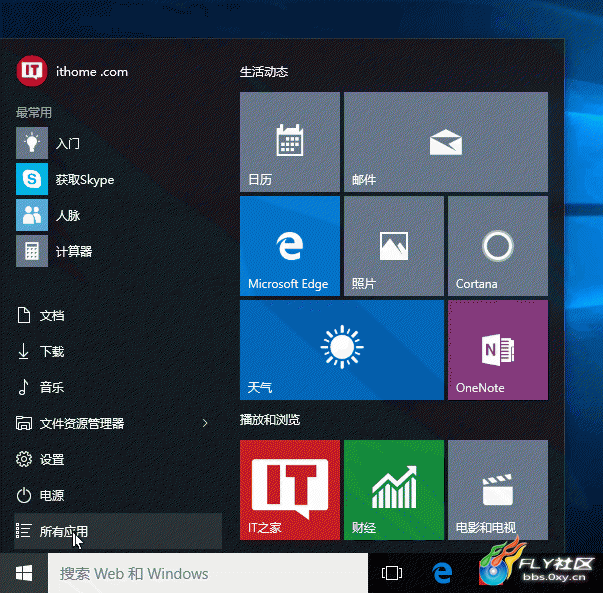
Task: Open the 文档 documents folder
Action: click(x=118, y=315)
